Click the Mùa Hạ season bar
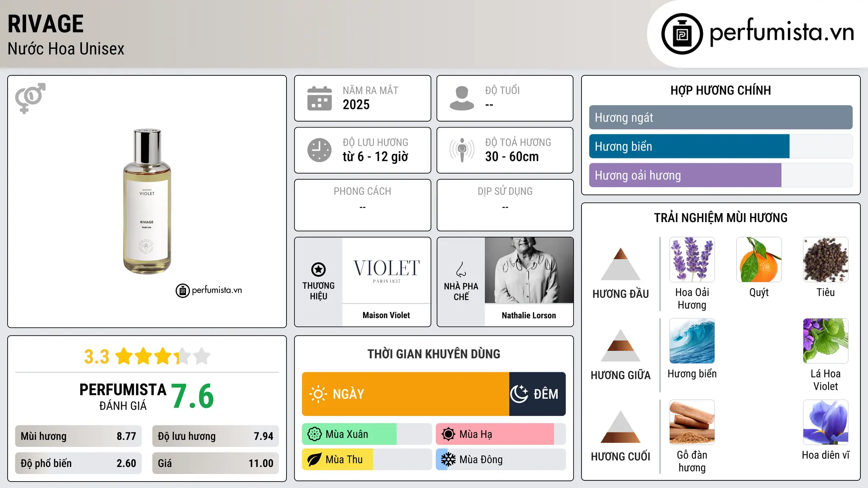 tap(501, 434)
